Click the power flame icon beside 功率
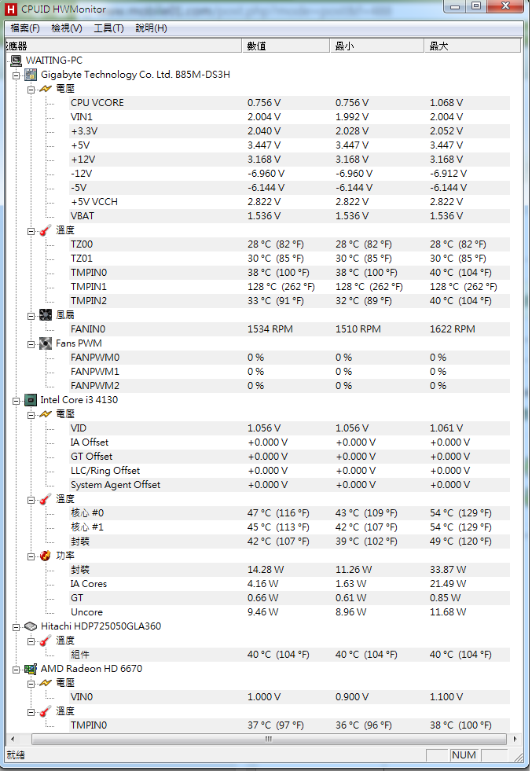Screen dimensions: 532x771 pyautogui.click(x=46, y=556)
